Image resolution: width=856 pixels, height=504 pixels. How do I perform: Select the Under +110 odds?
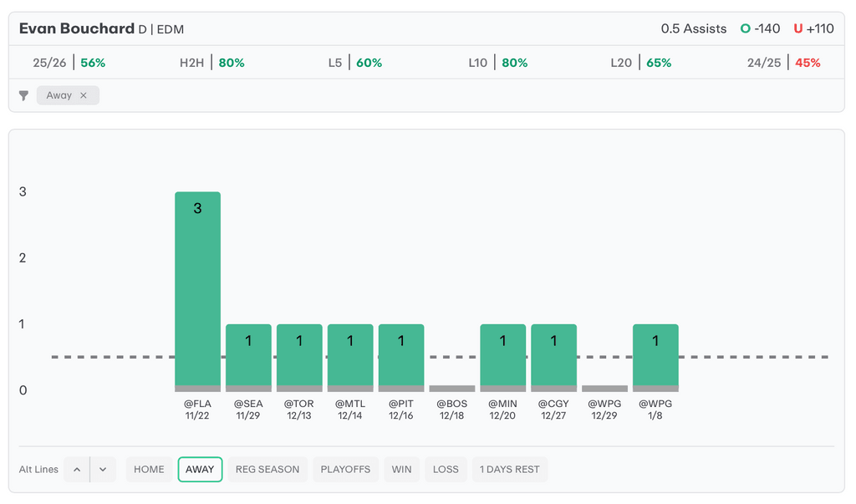coord(813,28)
